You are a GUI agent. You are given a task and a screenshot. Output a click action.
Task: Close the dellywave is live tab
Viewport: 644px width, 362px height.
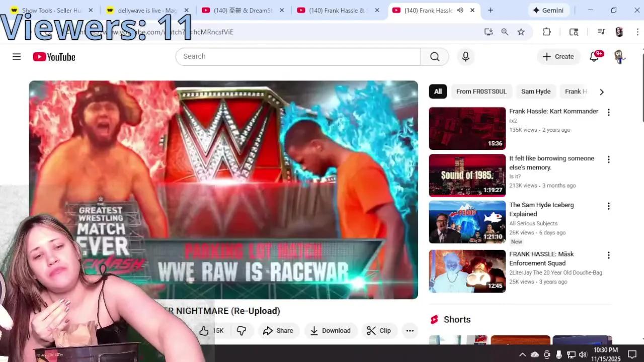pos(186,10)
